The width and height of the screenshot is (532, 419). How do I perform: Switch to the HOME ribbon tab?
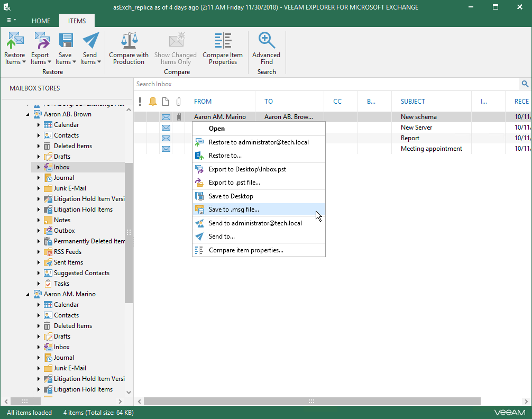coord(41,21)
